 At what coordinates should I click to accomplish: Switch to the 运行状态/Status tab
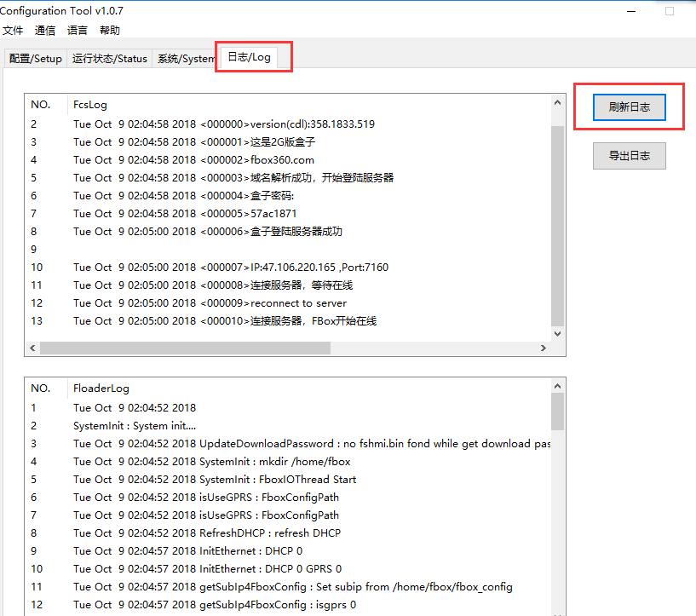tap(110, 59)
